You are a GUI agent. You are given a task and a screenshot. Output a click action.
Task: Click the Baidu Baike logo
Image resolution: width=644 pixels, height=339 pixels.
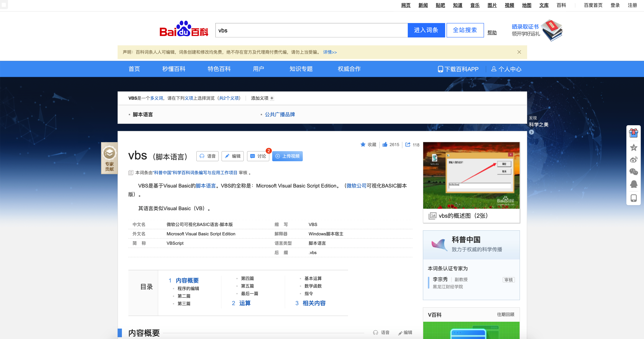(x=184, y=29)
